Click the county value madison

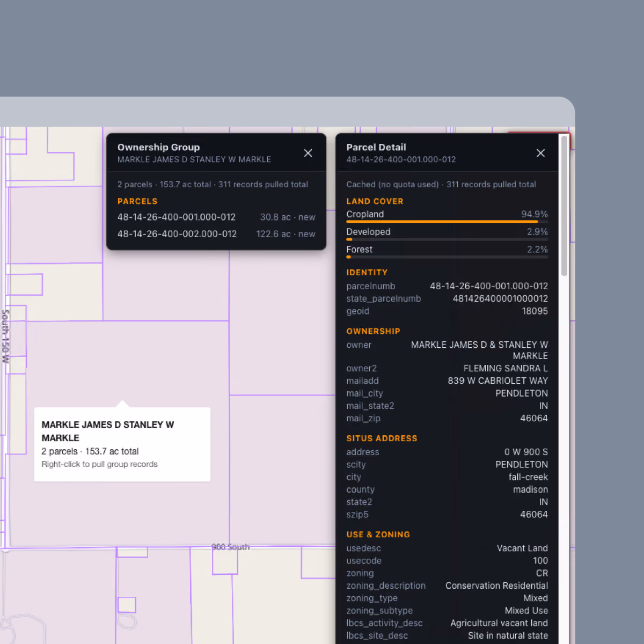pos(530,489)
